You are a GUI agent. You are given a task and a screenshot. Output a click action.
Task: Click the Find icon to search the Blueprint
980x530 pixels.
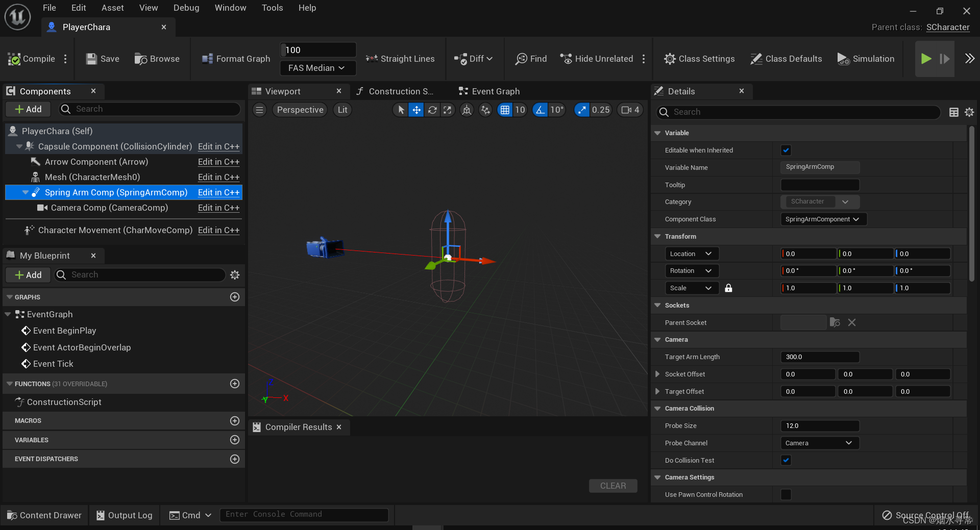click(x=522, y=59)
